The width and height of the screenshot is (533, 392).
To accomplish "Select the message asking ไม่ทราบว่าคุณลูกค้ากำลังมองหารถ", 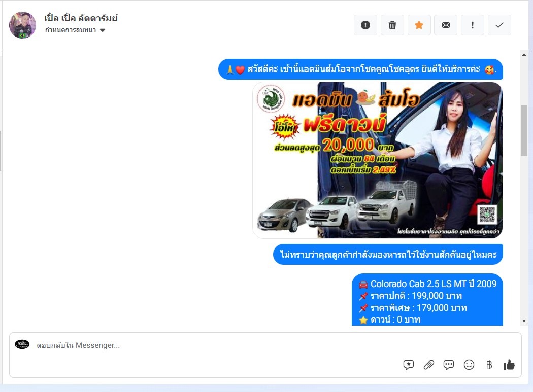I will click(388, 254).
